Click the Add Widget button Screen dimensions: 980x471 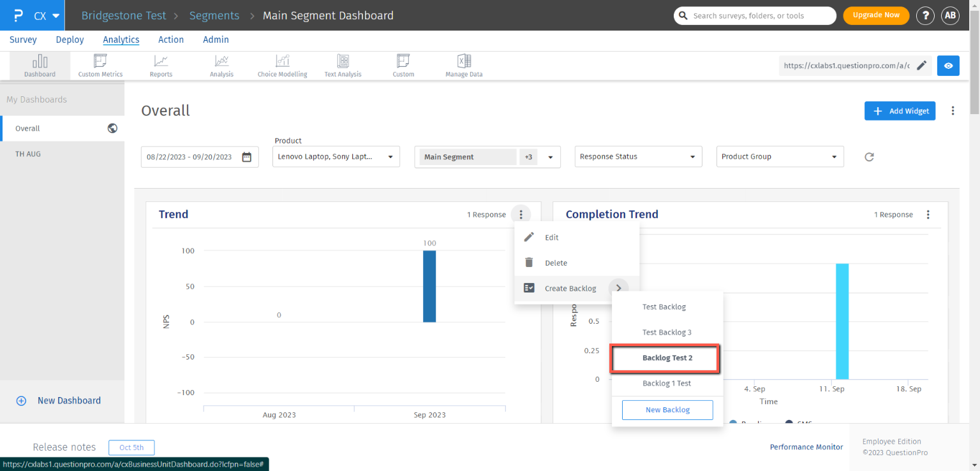click(900, 111)
